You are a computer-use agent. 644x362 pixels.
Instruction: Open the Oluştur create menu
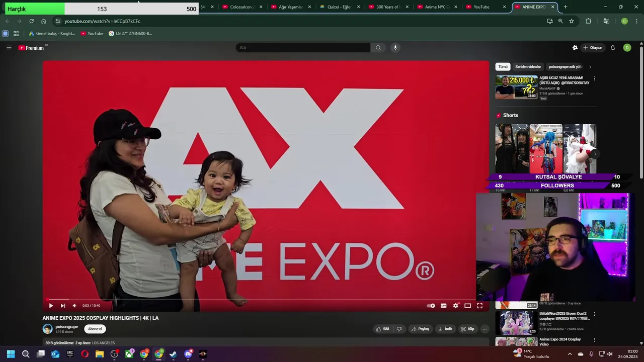point(593,48)
